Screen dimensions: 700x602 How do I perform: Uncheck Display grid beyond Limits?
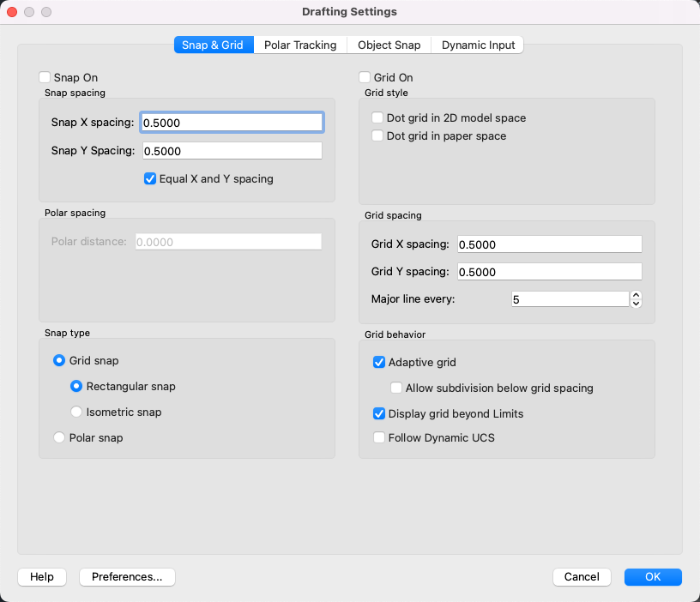tap(378, 413)
